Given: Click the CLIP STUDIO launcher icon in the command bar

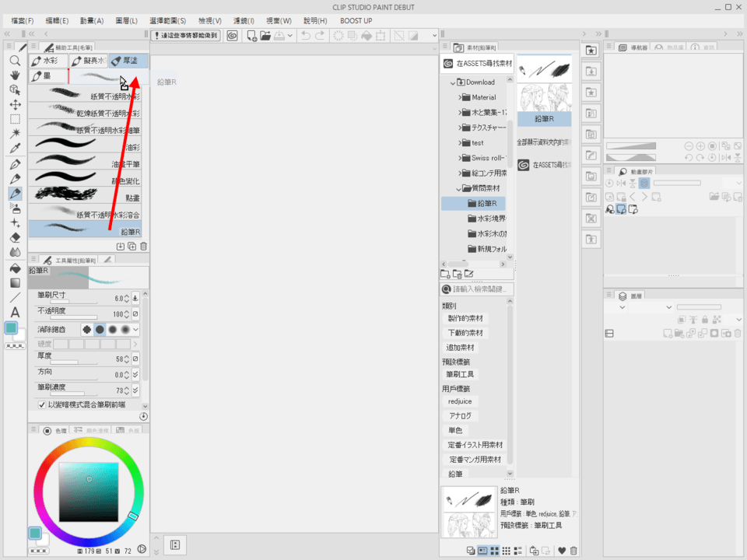Looking at the screenshot, I should pos(233,35).
